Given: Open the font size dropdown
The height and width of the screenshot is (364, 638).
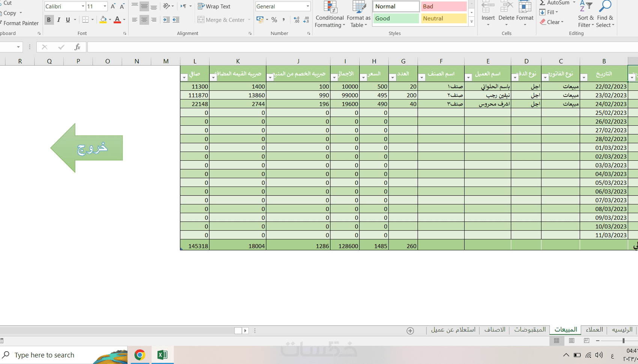Looking at the screenshot, I should coord(105,6).
